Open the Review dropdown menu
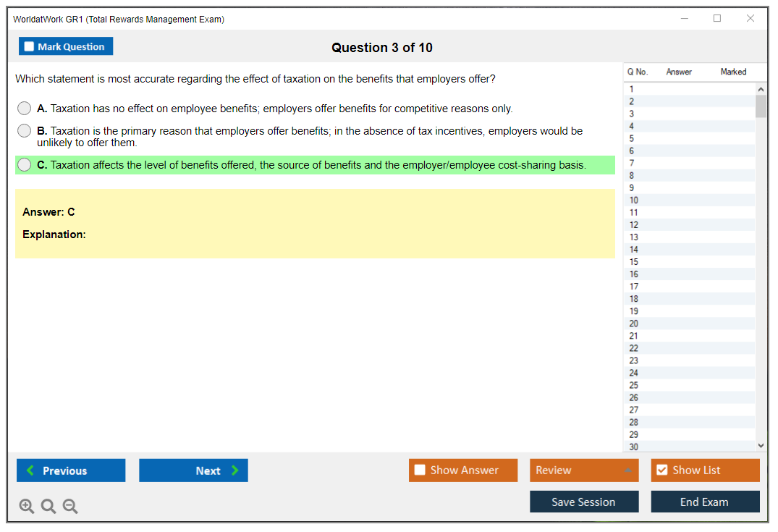This screenshot has width=778, height=532. [x=584, y=470]
